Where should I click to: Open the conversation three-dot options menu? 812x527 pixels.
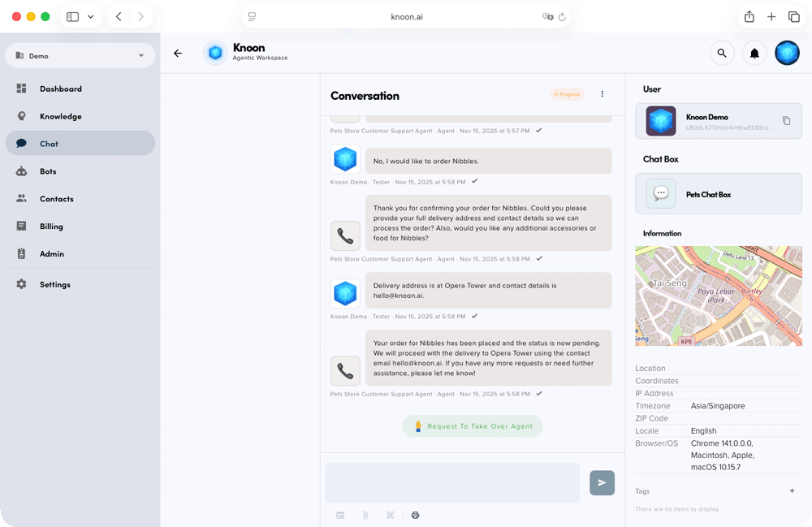click(x=602, y=94)
